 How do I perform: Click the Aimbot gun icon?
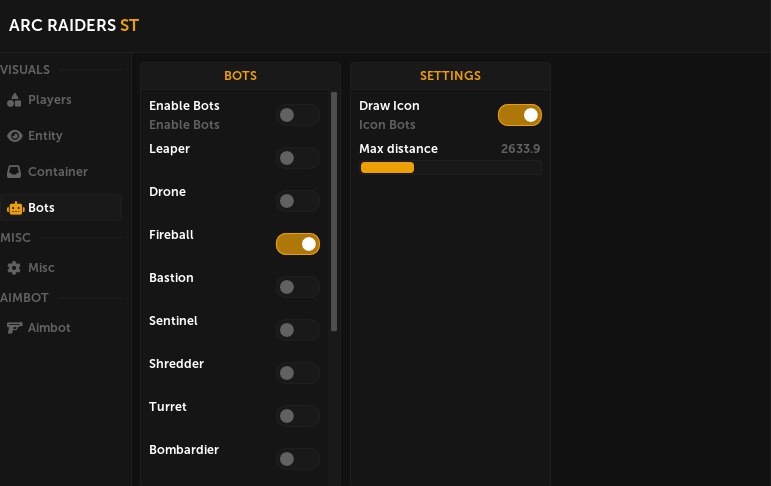pos(14,328)
